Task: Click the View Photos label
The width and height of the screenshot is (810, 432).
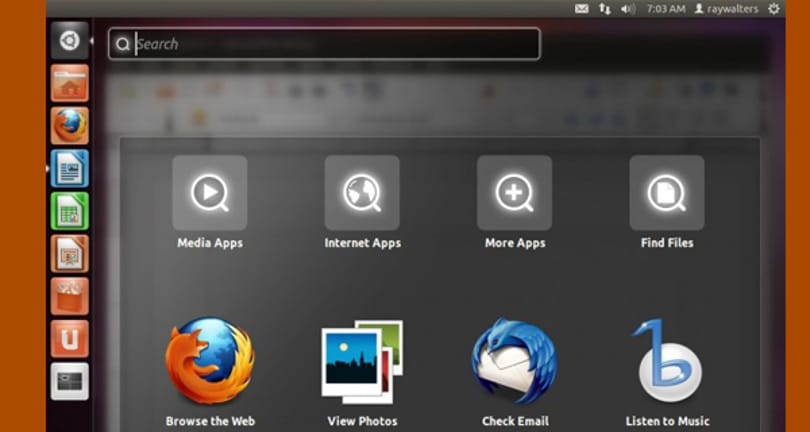Action: 362,421
